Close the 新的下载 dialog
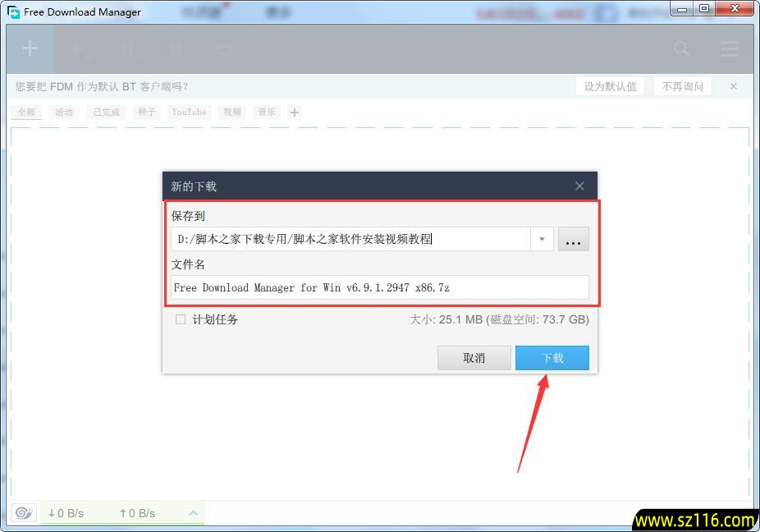 (x=579, y=186)
